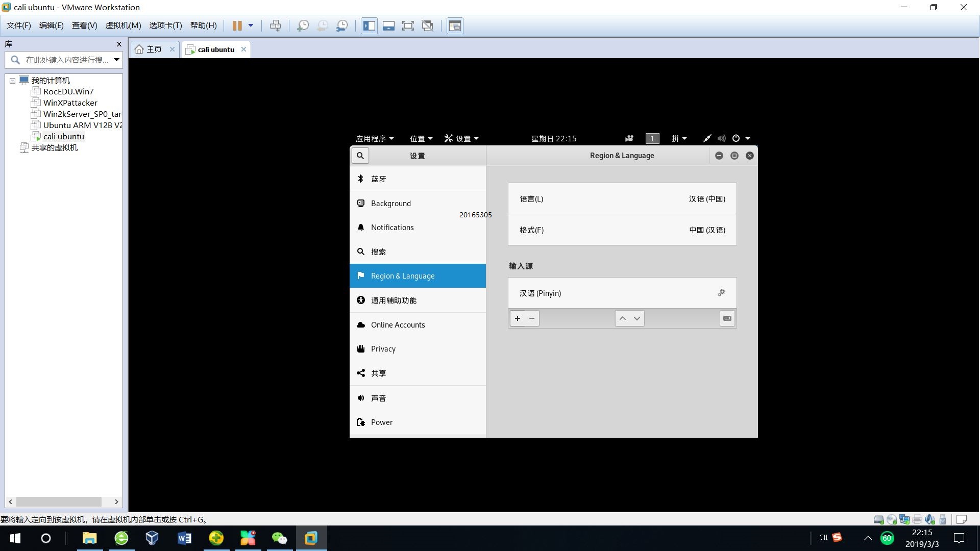Toggle the library sidebar view icon

369,26
